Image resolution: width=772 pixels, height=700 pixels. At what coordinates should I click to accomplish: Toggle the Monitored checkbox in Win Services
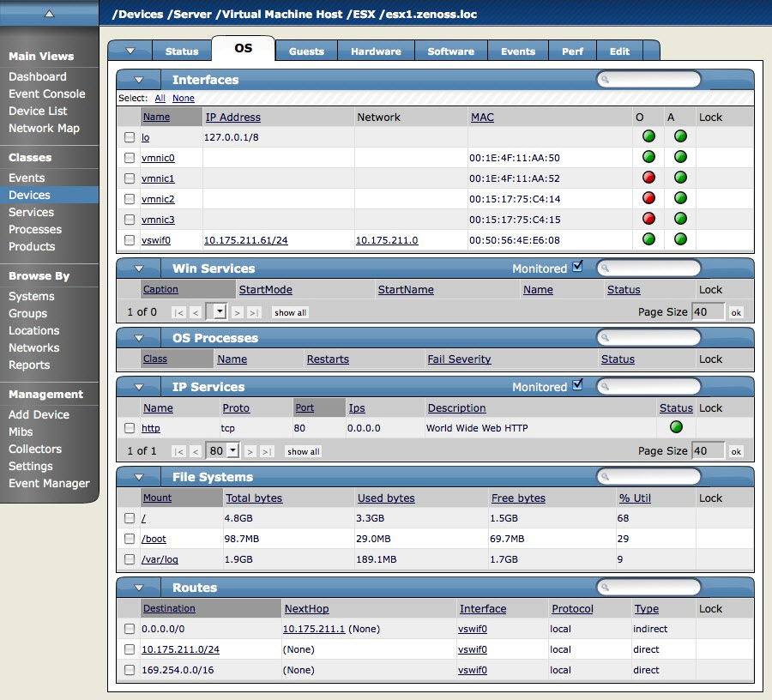[x=577, y=268]
